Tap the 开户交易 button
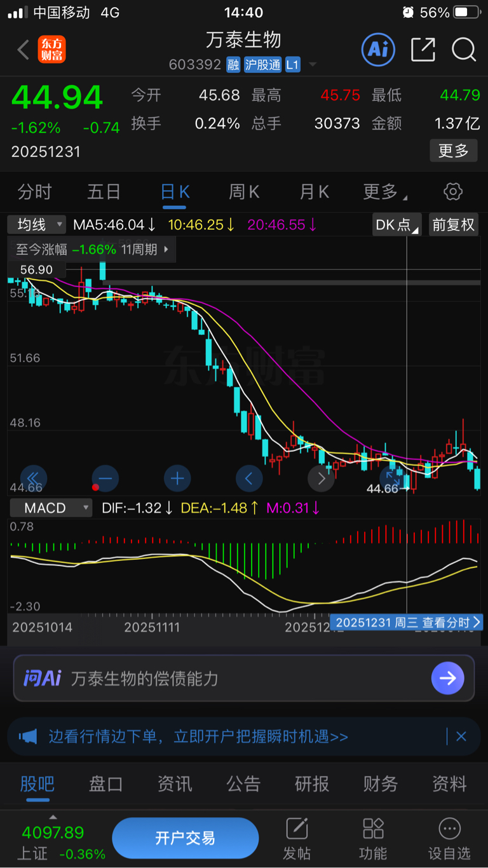 186,838
